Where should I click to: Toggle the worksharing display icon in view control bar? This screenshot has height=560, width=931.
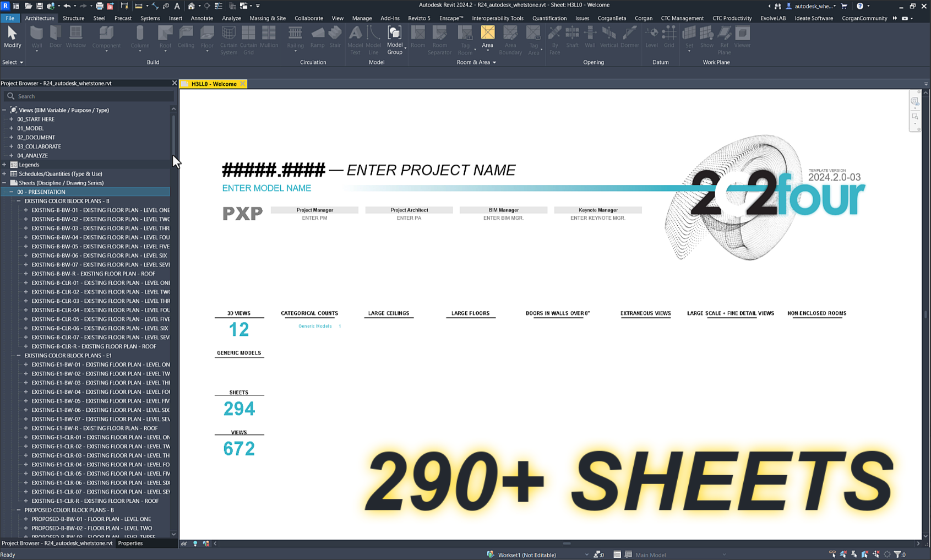[x=206, y=543]
